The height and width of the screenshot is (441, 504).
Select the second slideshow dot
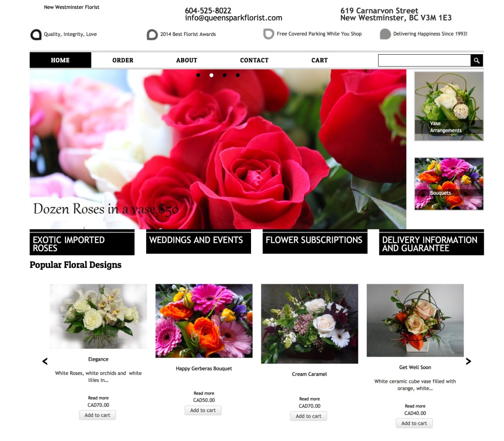click(212, 75)
